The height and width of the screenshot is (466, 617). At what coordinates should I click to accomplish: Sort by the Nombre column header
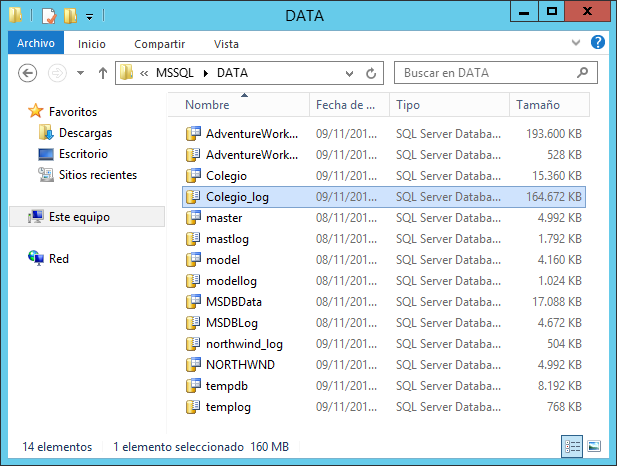239,105
